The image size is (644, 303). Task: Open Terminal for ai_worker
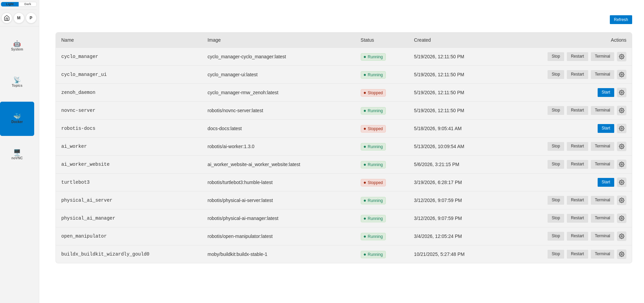coord(602,146)
